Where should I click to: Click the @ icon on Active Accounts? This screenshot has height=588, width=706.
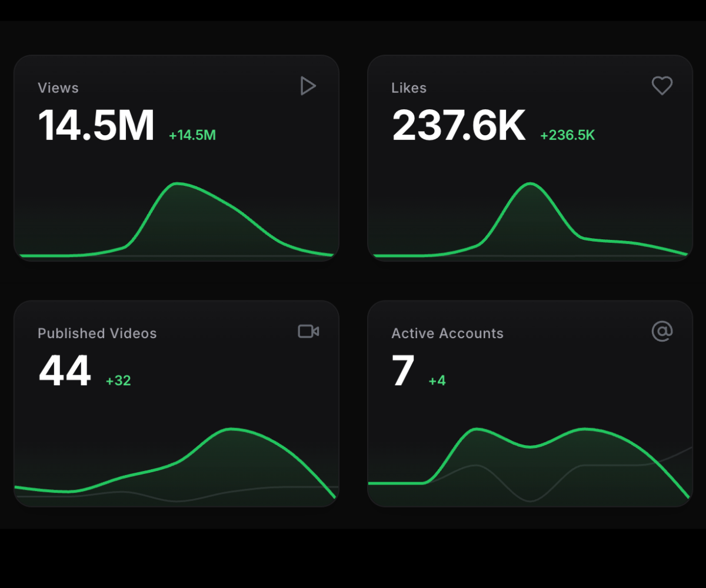[x=662, y=331]
